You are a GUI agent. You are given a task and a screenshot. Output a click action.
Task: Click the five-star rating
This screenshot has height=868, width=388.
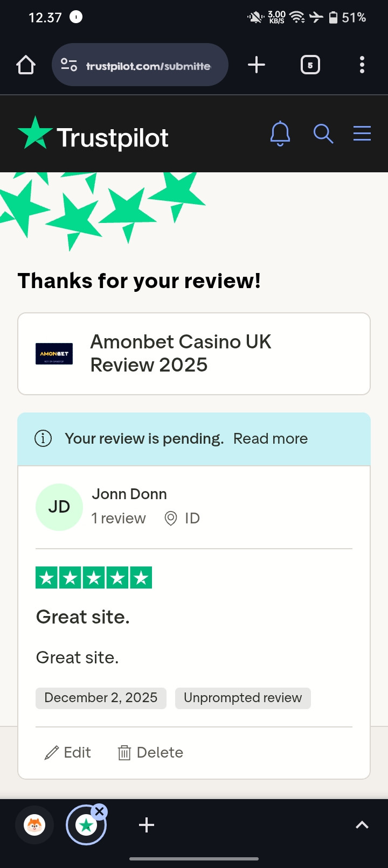(x=94, y=578)
